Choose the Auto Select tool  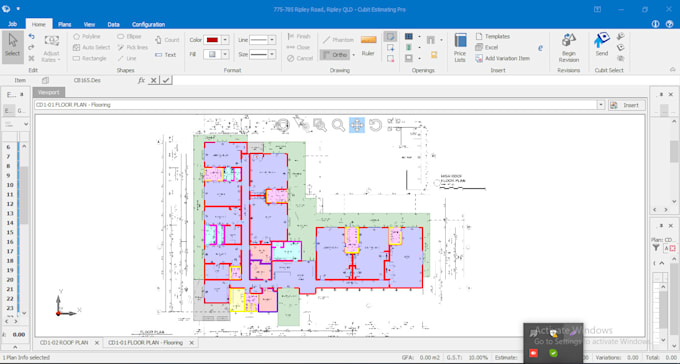coord(92,47)
